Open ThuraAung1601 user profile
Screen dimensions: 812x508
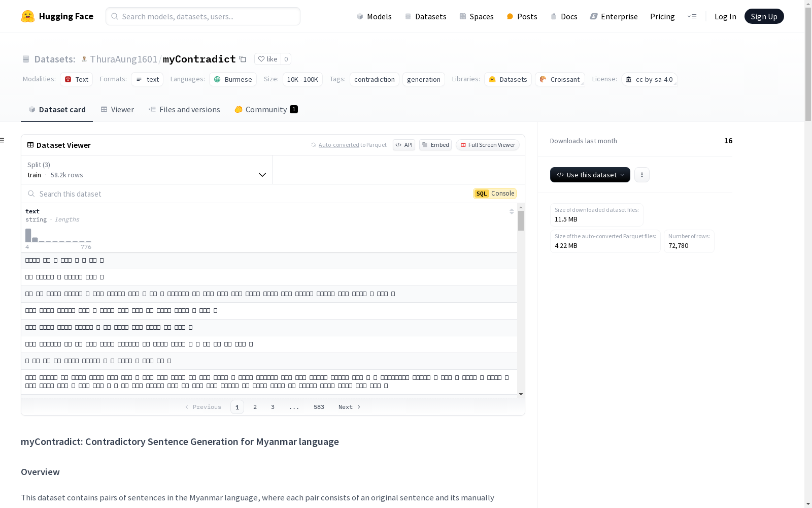click(123, 59)
